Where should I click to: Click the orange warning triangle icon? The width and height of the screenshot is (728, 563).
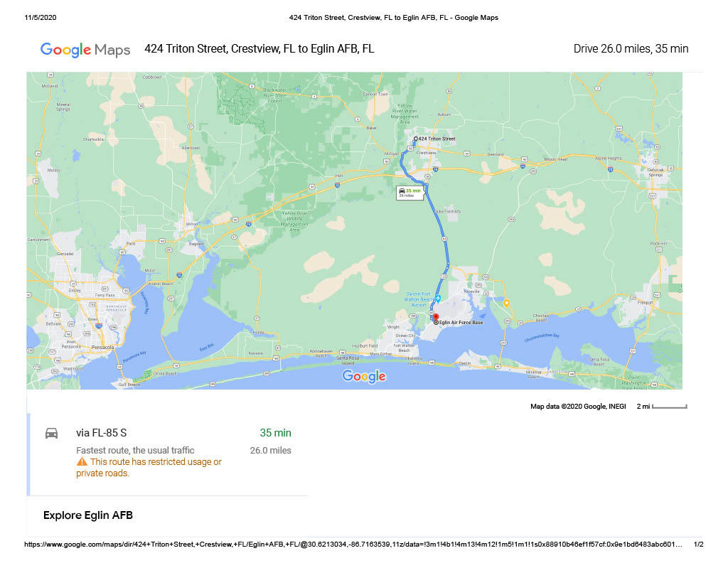pos(82,462)
